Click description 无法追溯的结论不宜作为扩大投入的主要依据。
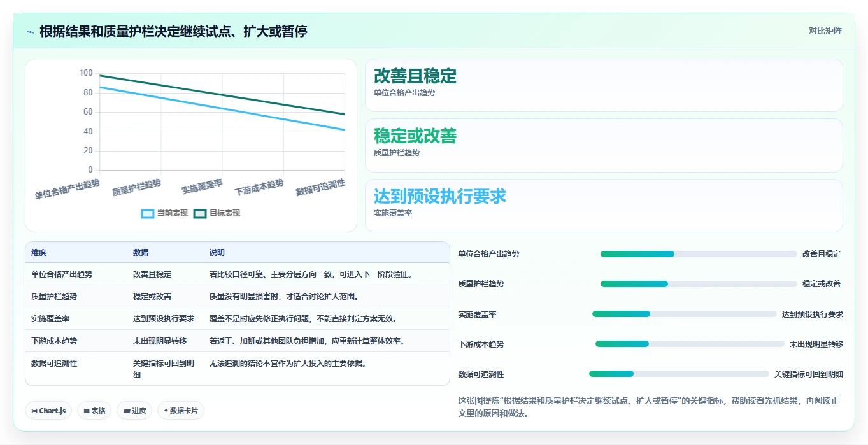Screen dimensions: 868x445 point(289,363)
